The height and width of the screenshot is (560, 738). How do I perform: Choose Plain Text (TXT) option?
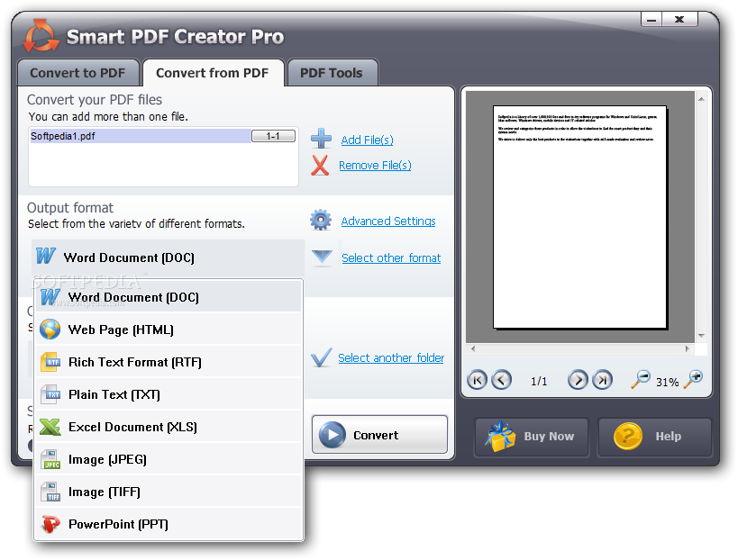169,394
